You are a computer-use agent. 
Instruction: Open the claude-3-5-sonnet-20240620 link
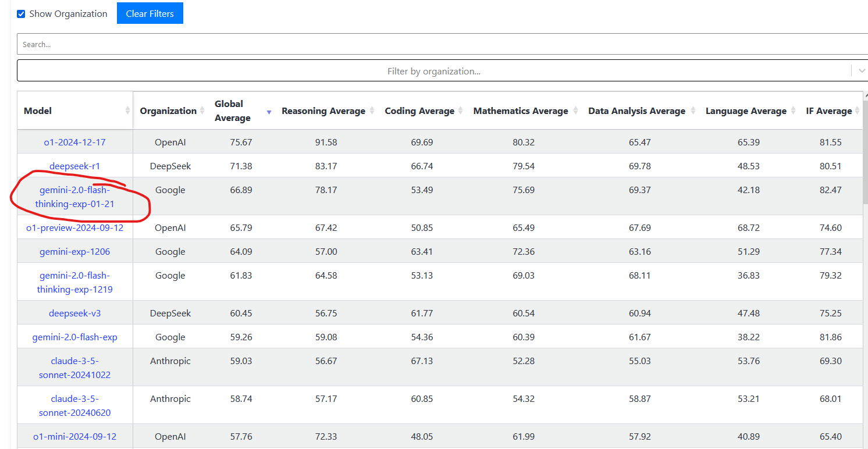(75, 405)
